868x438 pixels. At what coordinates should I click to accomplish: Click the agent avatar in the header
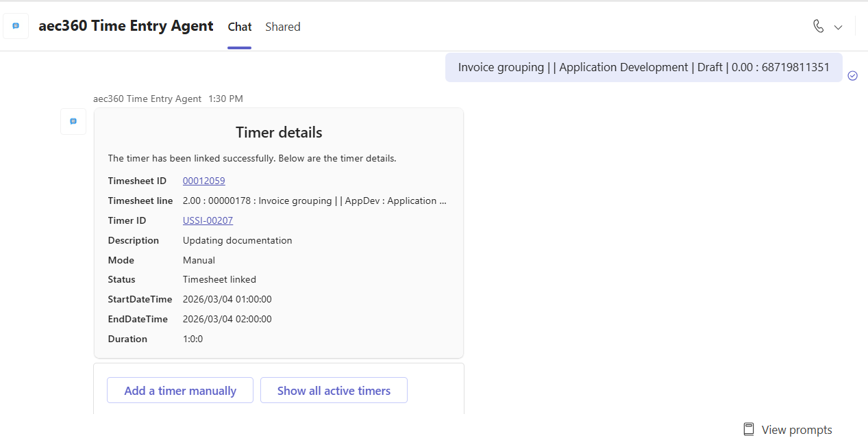coord(16,26)
